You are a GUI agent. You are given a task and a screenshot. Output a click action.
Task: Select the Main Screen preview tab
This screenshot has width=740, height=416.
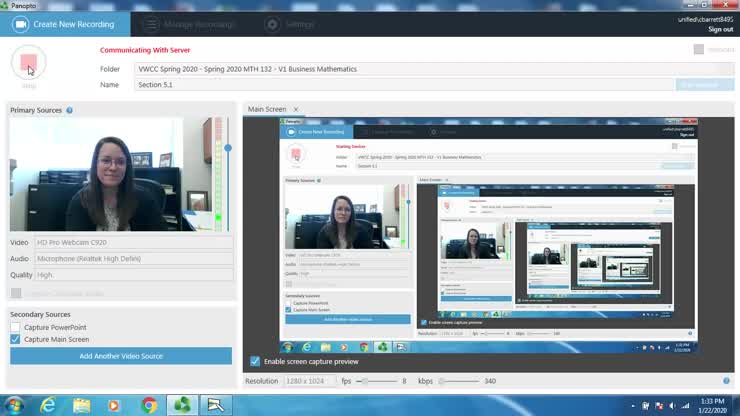coord(267,109)
